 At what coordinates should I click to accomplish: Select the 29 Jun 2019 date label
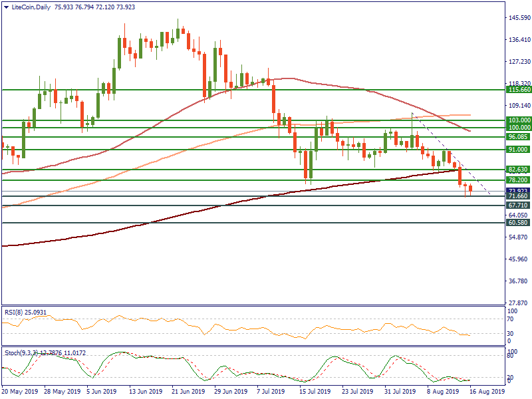click(x=231, y=392)
